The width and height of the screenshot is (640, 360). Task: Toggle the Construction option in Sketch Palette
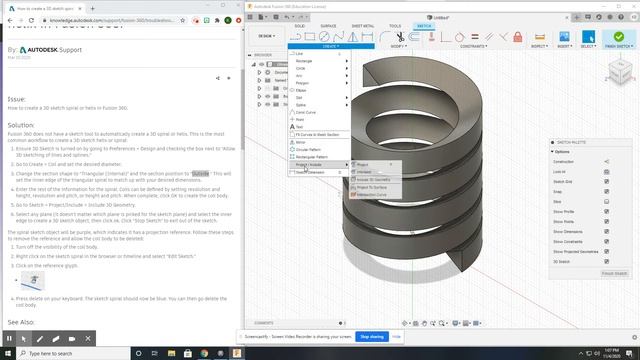coord(607,162)
